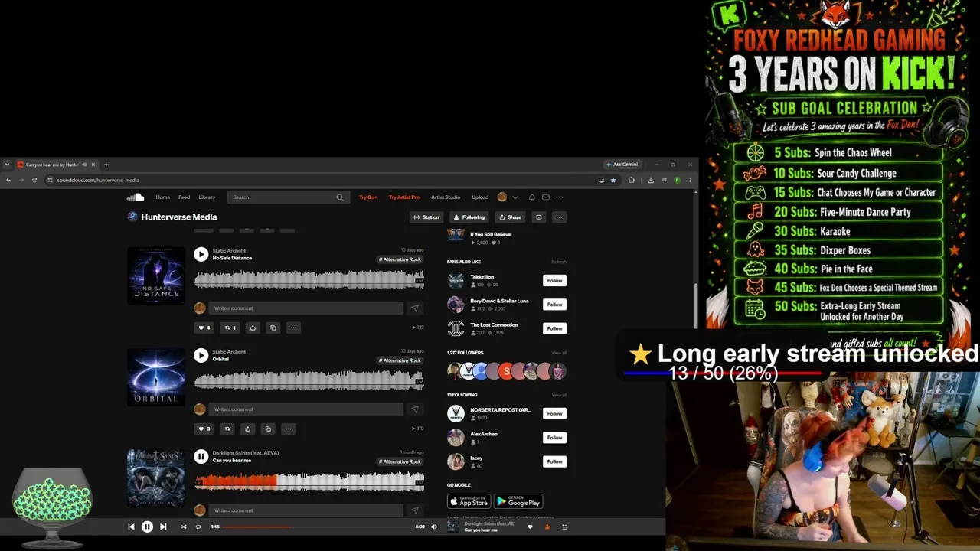
Task: Open the notifications bell
Action: [532, 197]
